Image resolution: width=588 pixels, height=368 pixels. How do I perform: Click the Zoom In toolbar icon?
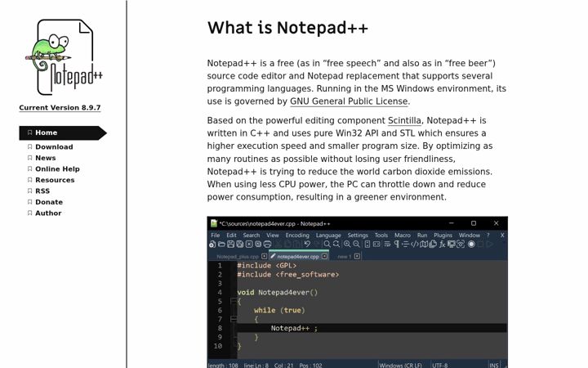coord(347,244)
